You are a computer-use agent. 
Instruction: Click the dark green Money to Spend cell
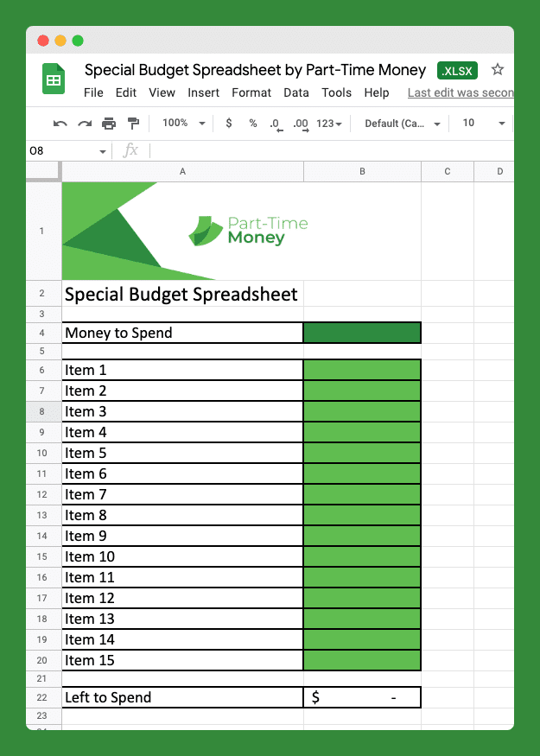(x=362, y=333)
